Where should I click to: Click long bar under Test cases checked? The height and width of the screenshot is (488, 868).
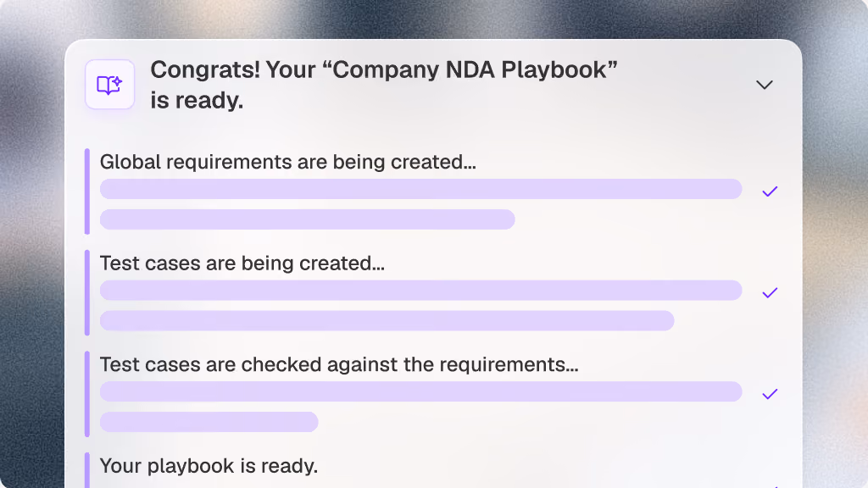pyautogui.click(x=420, y=391)
